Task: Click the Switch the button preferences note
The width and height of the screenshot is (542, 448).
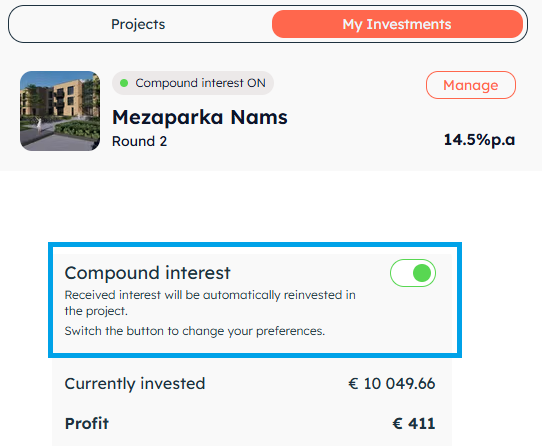Action: [x=195, y=331]
